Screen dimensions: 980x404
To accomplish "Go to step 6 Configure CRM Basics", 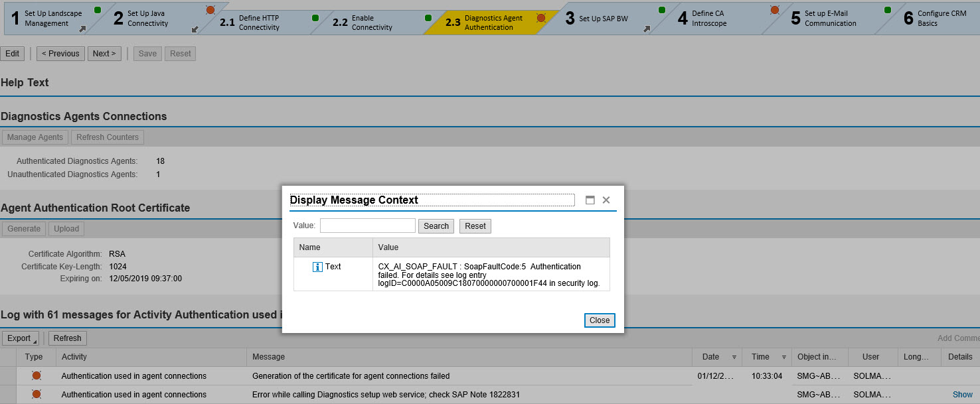I will click(936, 18).
